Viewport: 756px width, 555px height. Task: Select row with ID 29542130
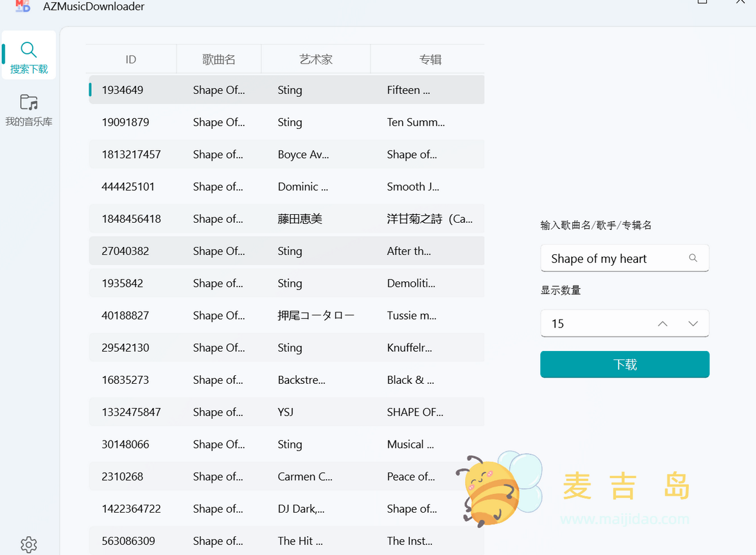[287, 347]
